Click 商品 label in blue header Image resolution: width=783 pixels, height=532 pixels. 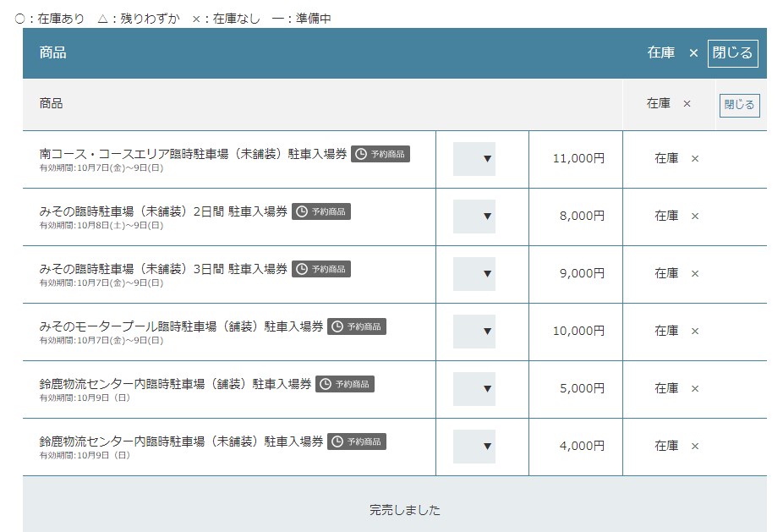53,52
